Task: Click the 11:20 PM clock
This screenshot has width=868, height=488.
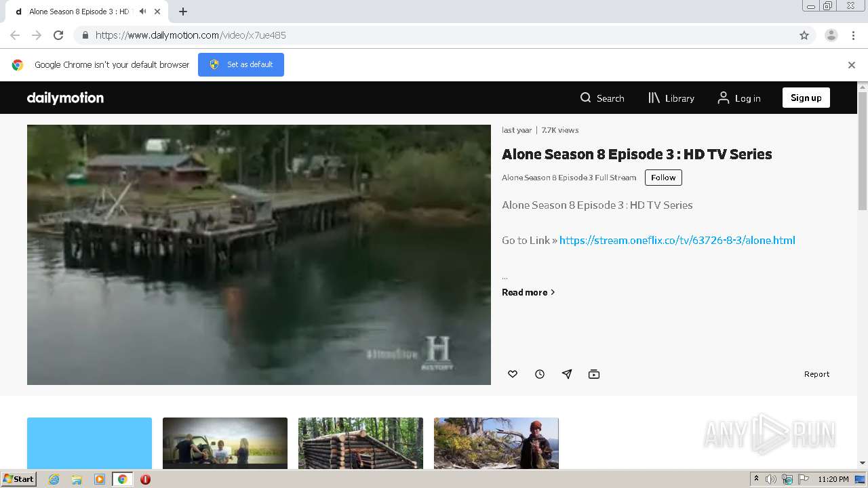Action: (833, 479)
